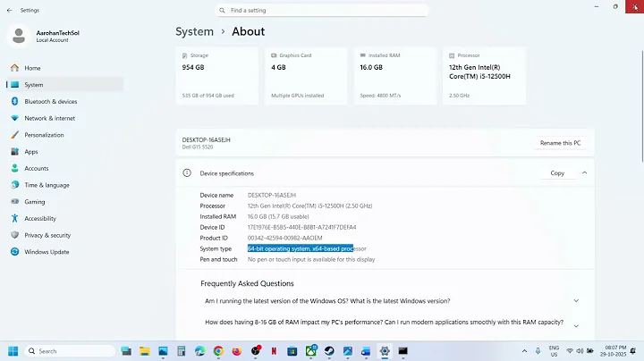Click the user avatar picture

point(19,36)
